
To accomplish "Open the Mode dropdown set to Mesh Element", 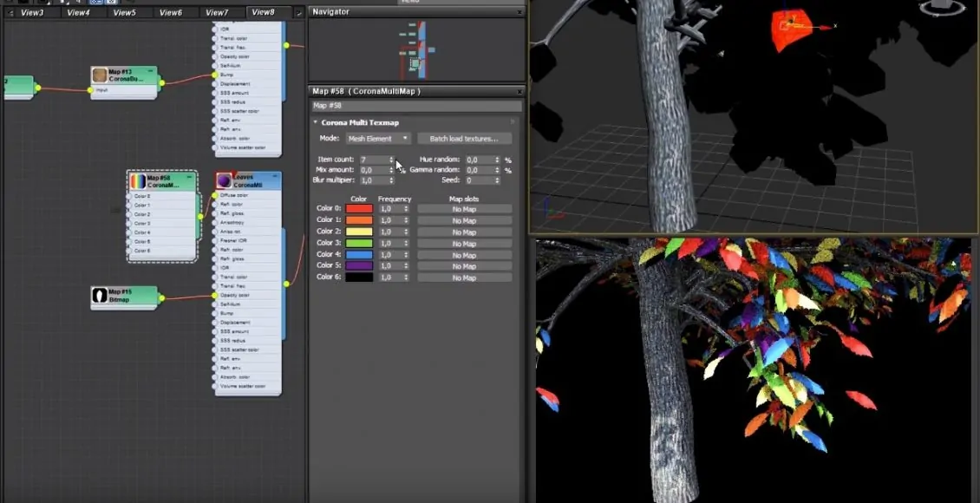I will pos(377,139).
